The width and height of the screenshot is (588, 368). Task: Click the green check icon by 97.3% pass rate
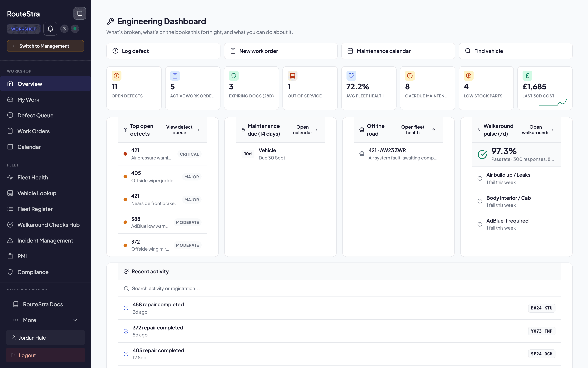(x=482, y=154)
